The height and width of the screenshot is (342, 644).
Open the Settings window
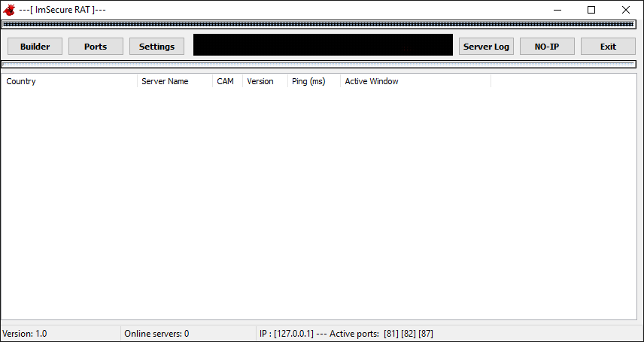[156, 47]
